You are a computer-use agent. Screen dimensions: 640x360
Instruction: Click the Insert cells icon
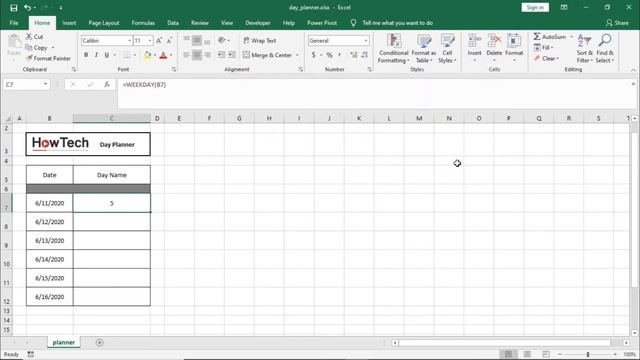(x=474, y=41)
